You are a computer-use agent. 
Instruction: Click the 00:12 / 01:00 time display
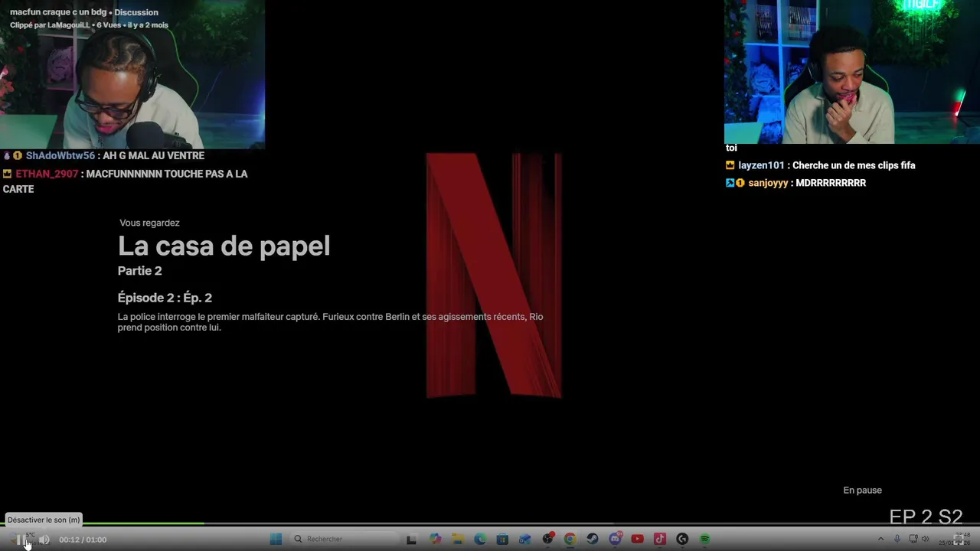tap(83, 540)
